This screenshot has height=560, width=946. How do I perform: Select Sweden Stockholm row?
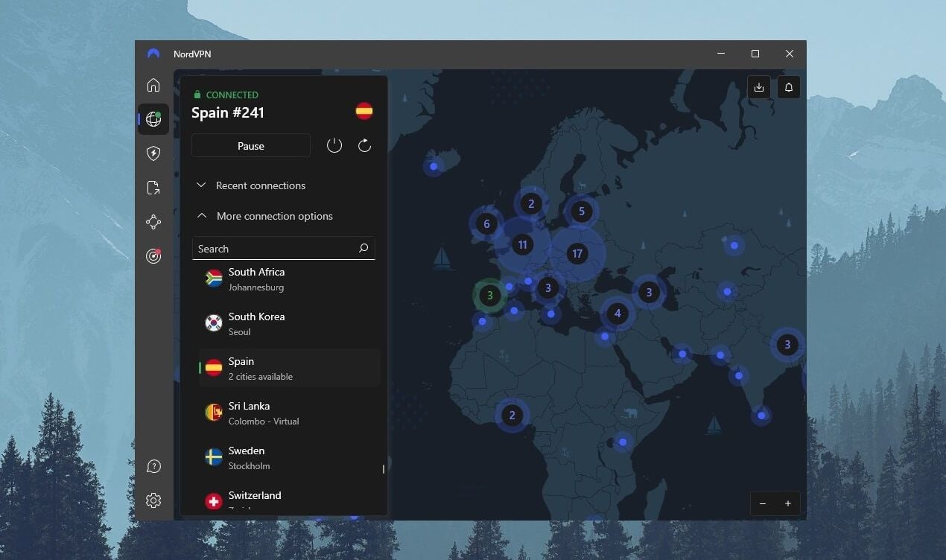click(x=289, y=457)
